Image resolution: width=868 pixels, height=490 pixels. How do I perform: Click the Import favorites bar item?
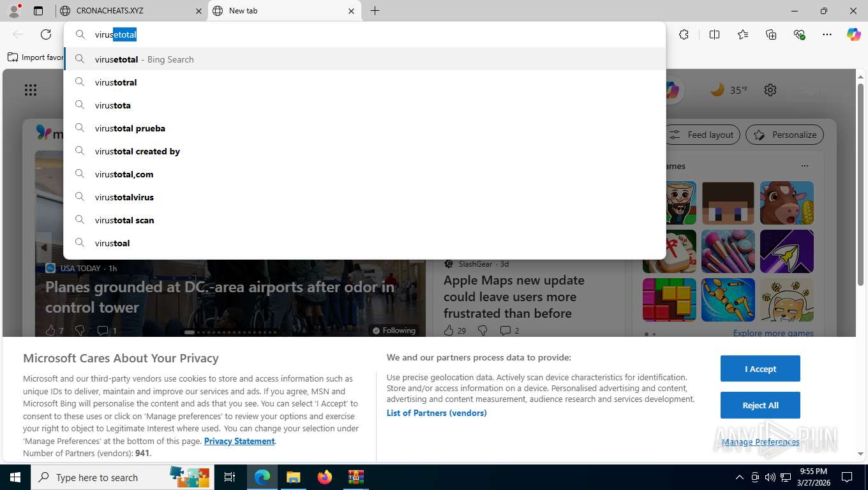coord(36,57)
